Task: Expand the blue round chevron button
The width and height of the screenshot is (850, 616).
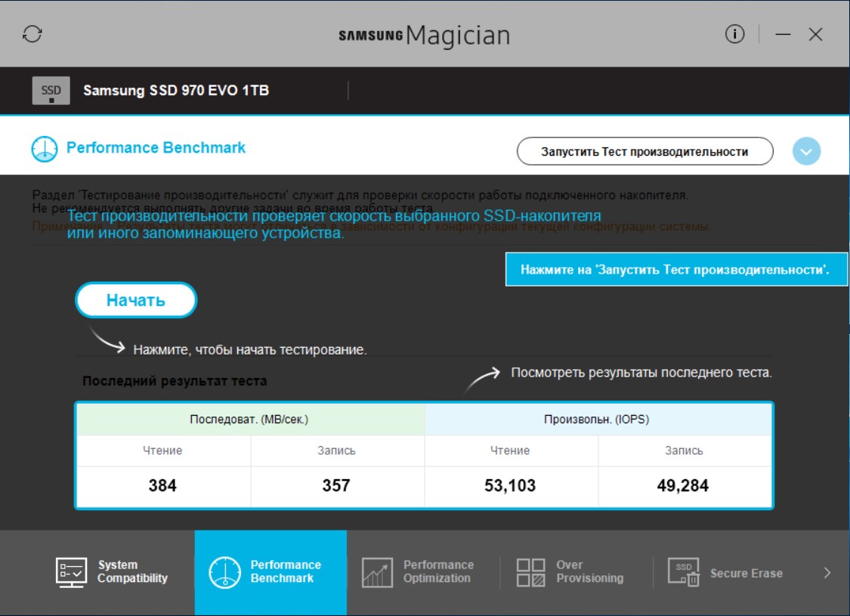Action: click(x=806, y=151)
